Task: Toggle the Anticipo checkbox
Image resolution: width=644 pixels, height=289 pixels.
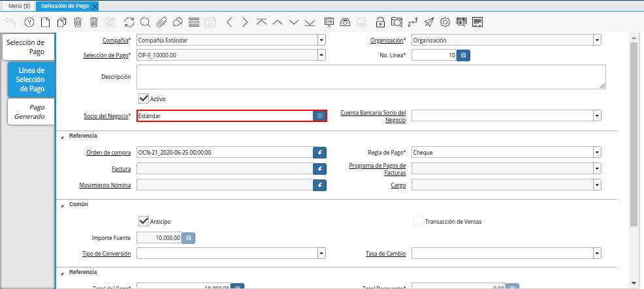Action: pyautogui.click(x=144, y=221)
